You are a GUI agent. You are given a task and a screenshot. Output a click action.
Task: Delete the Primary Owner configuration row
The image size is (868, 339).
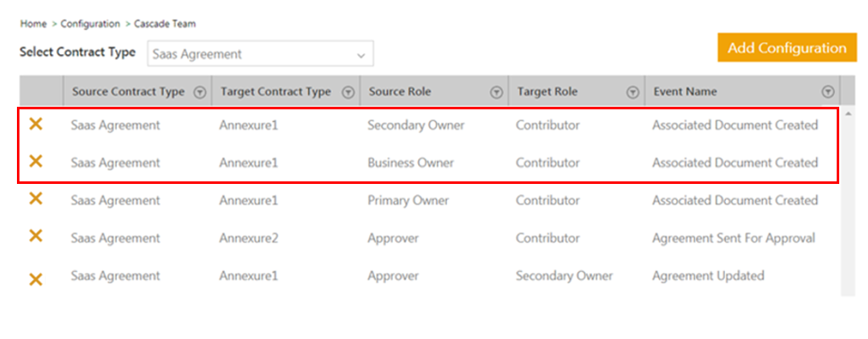[36, 199]
